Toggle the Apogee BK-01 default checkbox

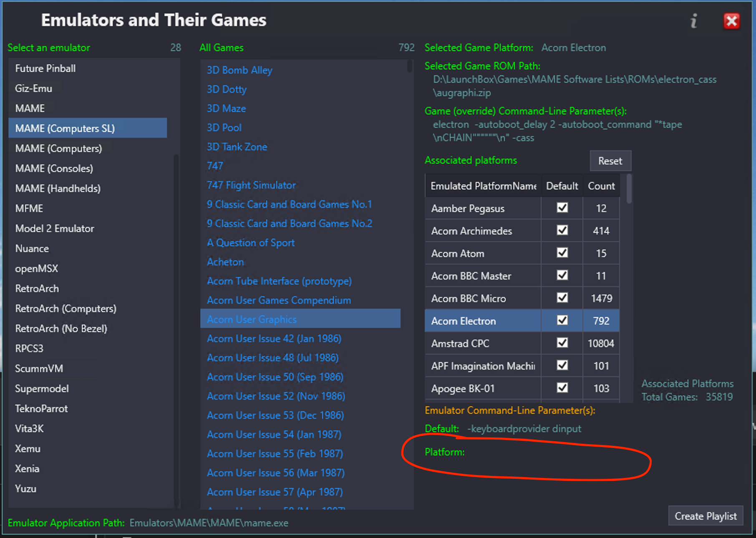(562, 388)
